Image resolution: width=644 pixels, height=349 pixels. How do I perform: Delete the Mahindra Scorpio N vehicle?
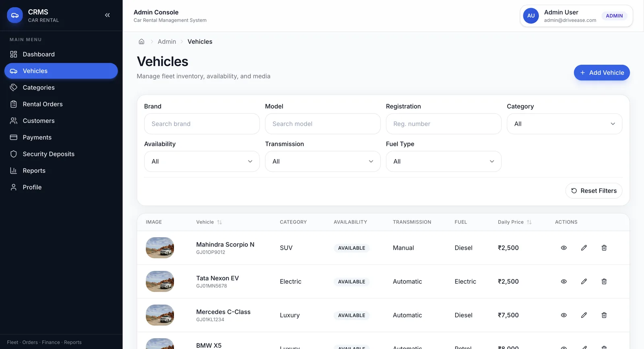tap(604, 248)
